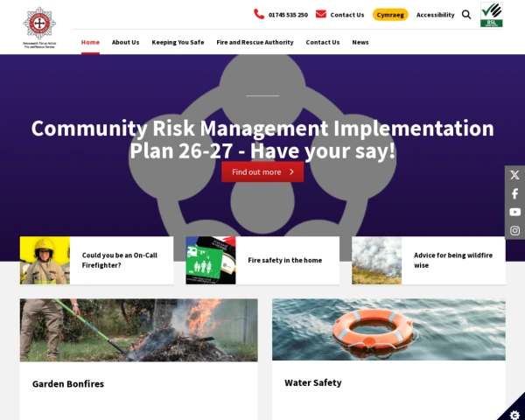Screen dimensions: 525x420
Task: Open the X (Twitter) social link
Action: pos(514,175)
